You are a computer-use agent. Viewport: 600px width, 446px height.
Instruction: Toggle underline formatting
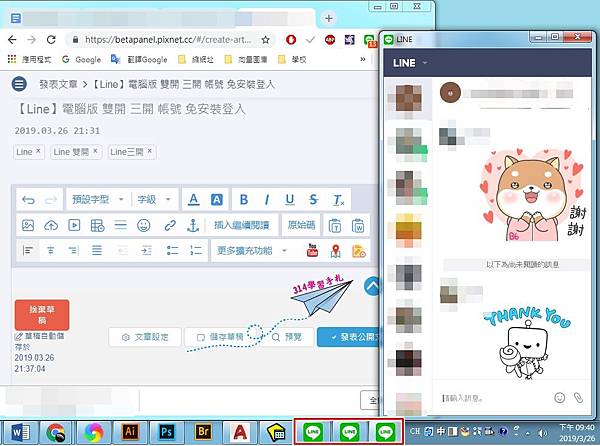click(290, 199)
